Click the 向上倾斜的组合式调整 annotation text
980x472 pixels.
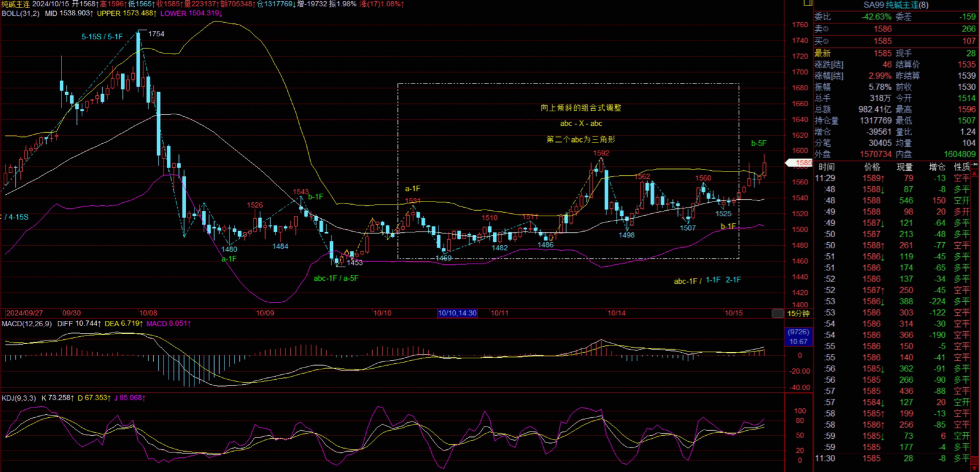581,108
